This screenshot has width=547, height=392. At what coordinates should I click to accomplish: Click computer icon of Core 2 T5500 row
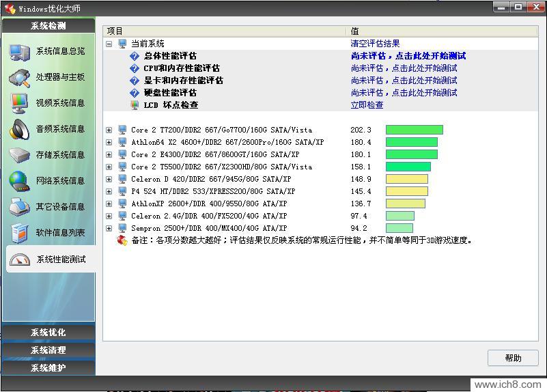click(x=122, y=167)
